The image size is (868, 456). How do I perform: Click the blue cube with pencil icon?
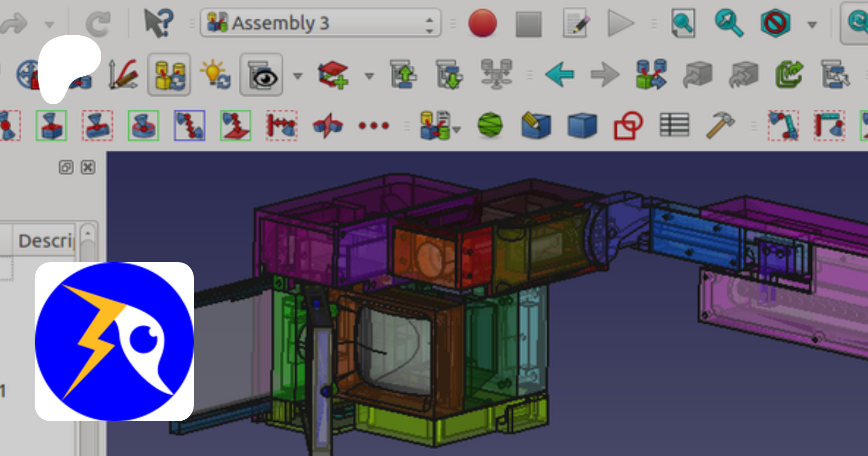tap(536, 125)
